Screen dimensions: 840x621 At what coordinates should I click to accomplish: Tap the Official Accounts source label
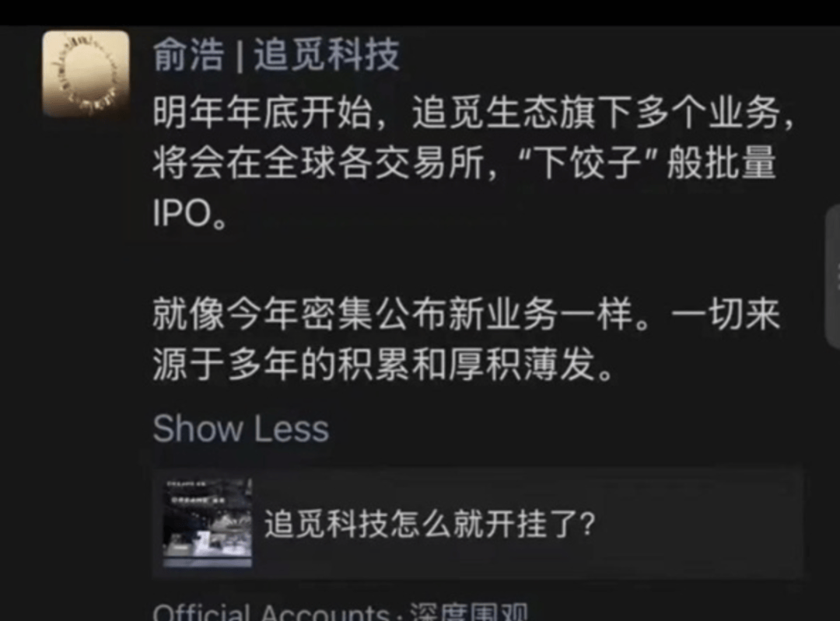tap(271, 612)
